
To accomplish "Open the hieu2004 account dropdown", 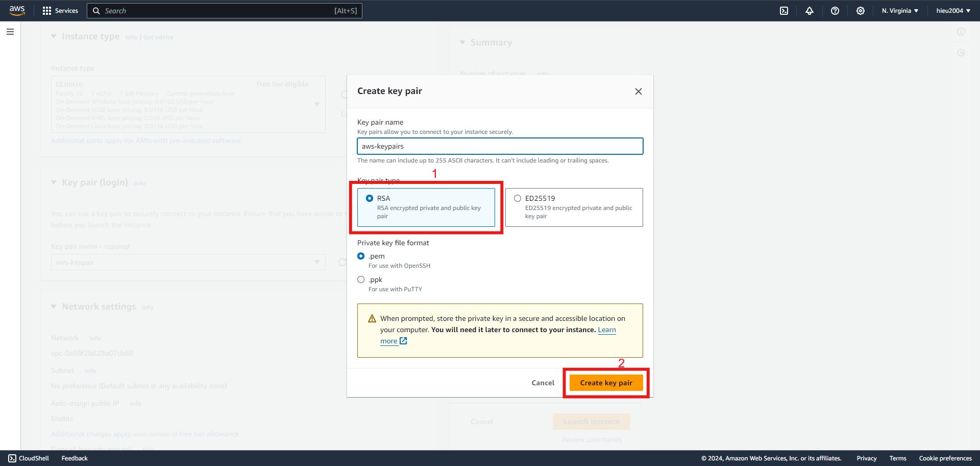I will [x=953, y=11].
